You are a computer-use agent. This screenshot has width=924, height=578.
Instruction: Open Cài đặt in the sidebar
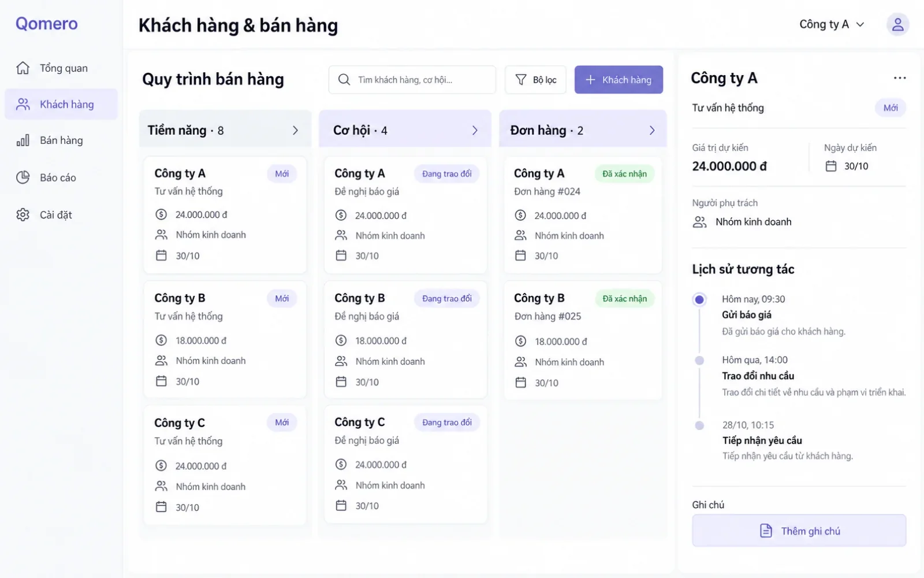61,215
